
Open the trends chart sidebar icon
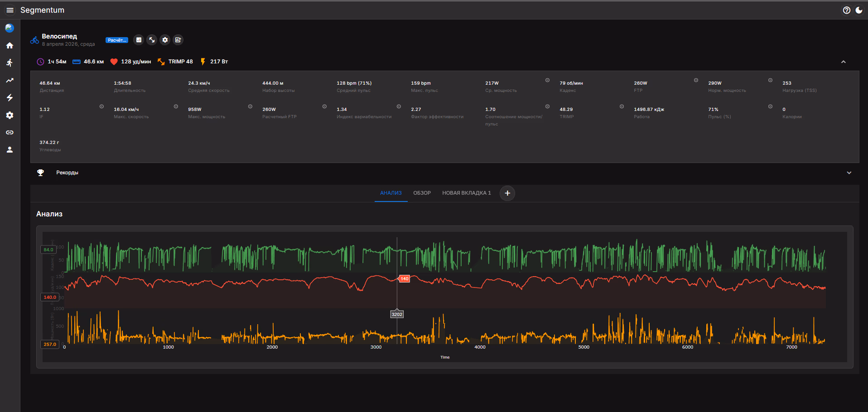(10, 81)
